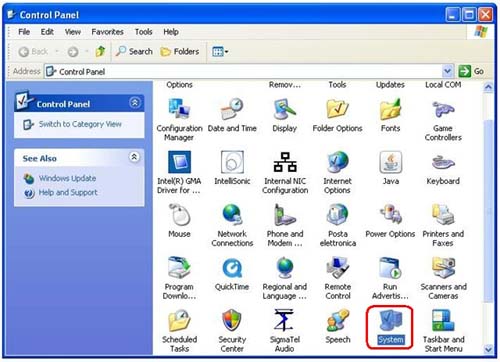Open the Internal NIC Configuration icon
Viewport: 500px width, 362px height.
click(285, 162)
